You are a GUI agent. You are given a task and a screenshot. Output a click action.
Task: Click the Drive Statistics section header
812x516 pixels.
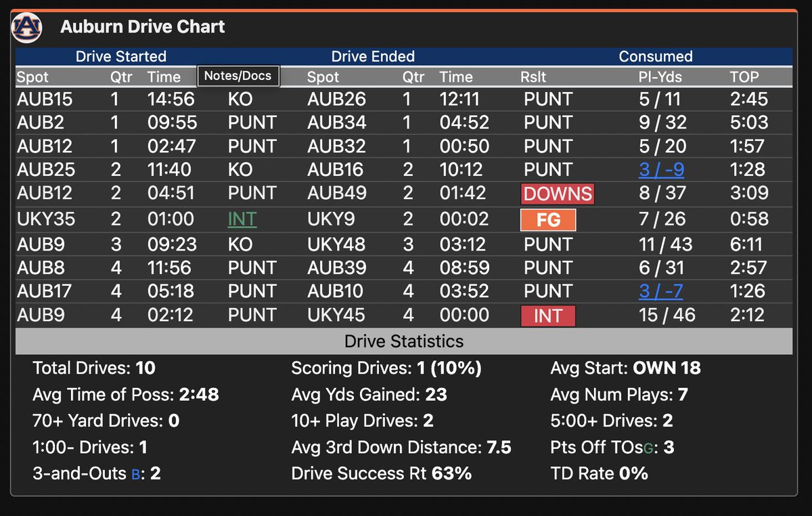tap(404, 341)
